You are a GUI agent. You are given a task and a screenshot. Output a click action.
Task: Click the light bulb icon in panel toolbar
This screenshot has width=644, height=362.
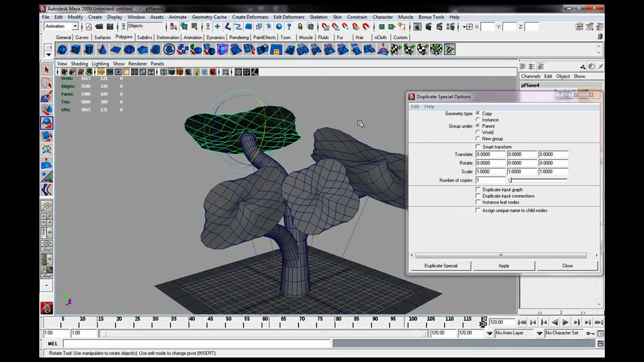pyautogui.click(x=197, y=72)
